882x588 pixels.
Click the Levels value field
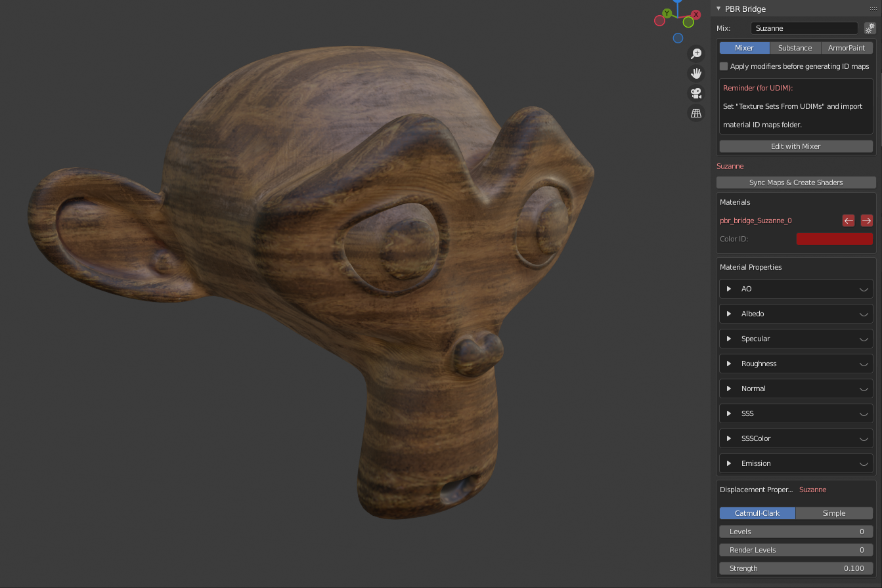pos(796,532)
